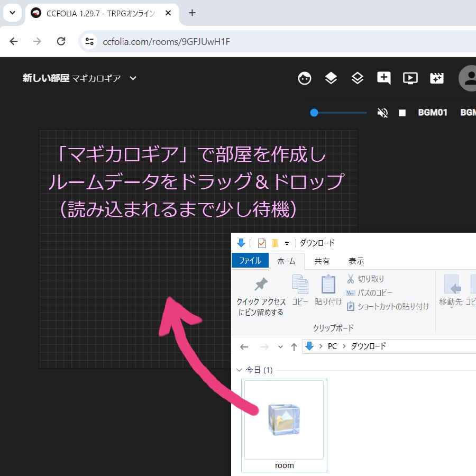Viewport: 476px width, 476px height.
Task: Enable the quick access checkbox icon in Explorer
Action: [262, 243]
